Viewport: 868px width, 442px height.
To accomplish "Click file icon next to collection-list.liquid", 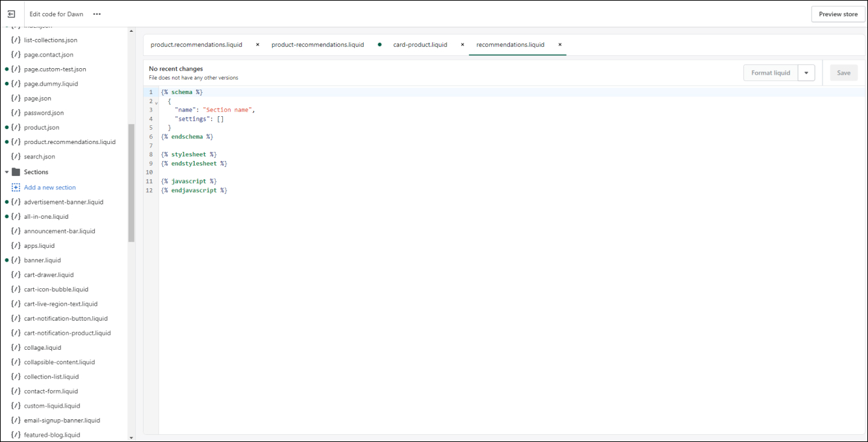I will (x=16, y=376).
